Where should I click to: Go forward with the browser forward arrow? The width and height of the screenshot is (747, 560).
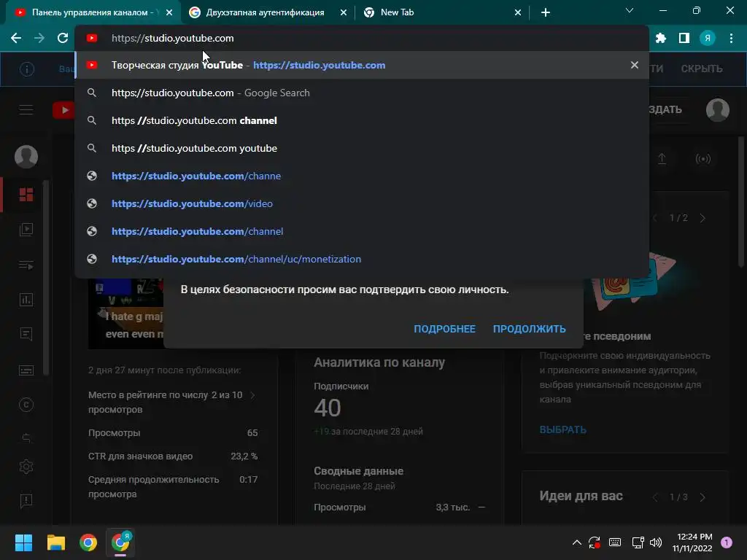(x=39, y=38)
